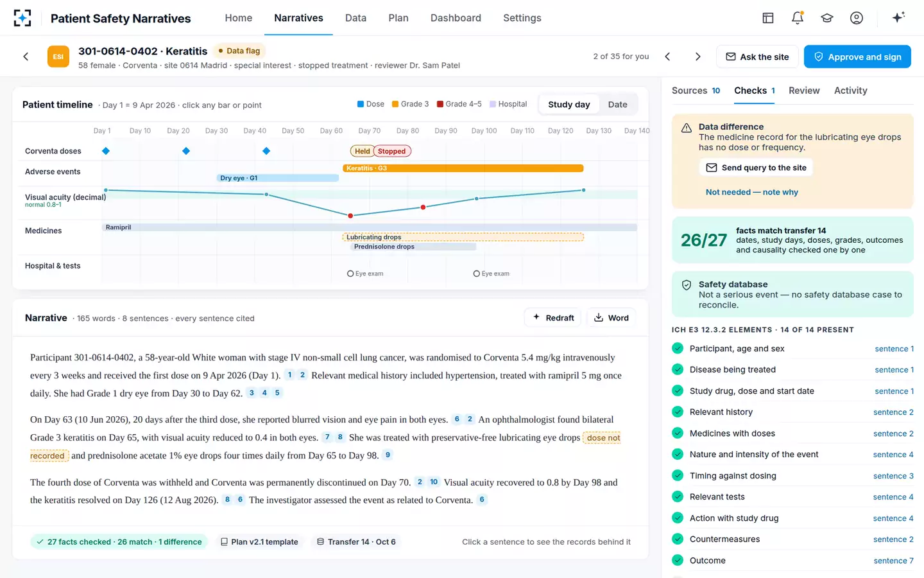Click the Dose legend swatch

361,104
